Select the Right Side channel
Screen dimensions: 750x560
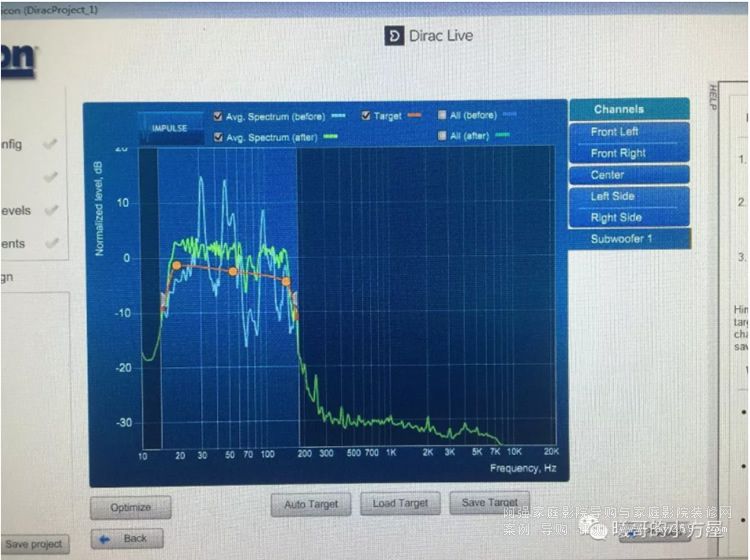point(628,218)
